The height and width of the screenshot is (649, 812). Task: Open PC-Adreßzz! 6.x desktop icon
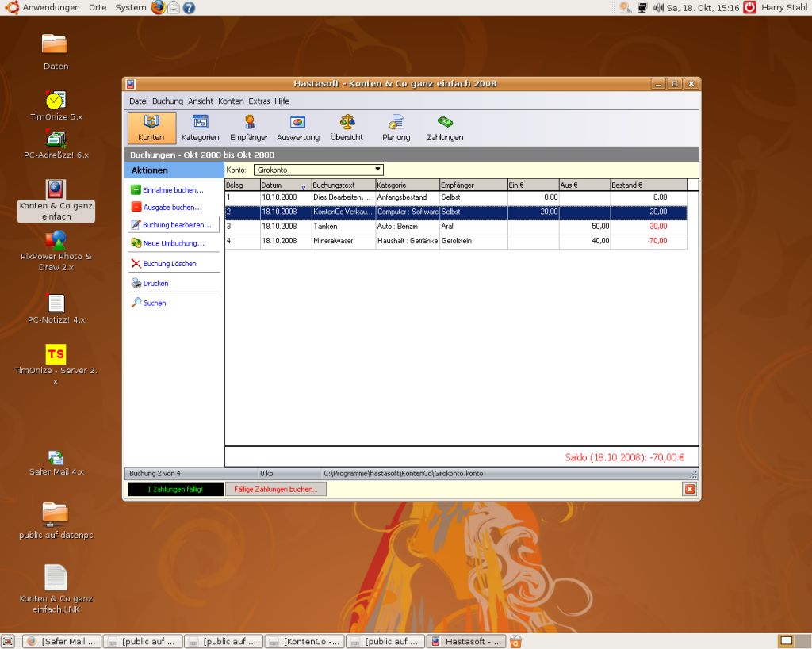coord(56,144)
